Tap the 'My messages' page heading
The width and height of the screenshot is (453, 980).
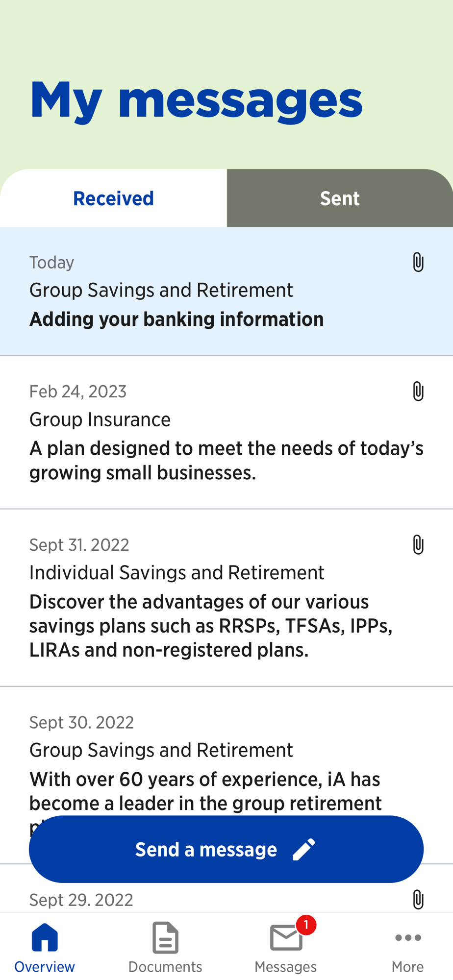click(x=196, y=100)
